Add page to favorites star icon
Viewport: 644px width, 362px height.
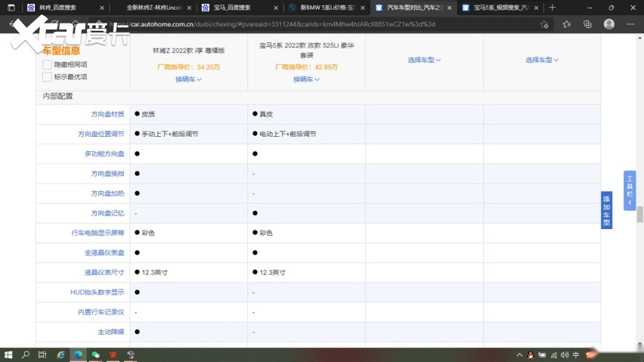click(544, 24)
